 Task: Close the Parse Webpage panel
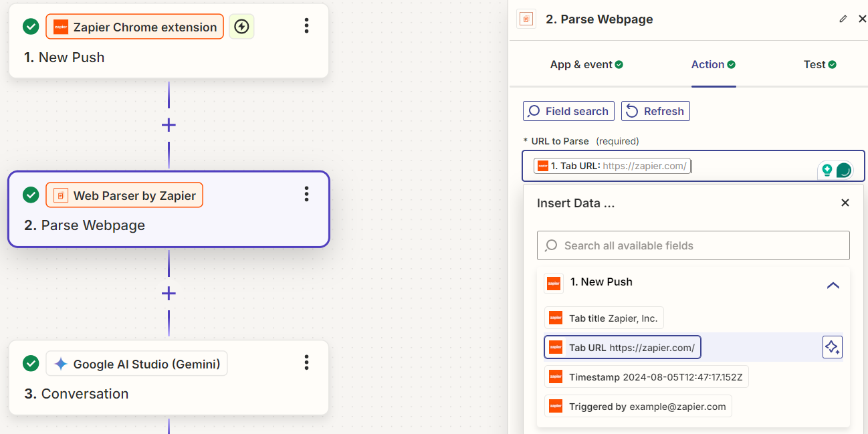[x=862, y=19]
